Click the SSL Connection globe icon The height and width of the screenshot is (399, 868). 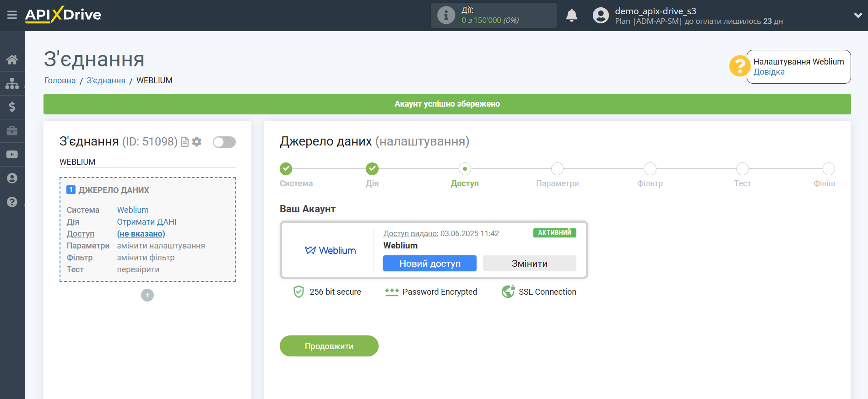(x=508, y=291)
